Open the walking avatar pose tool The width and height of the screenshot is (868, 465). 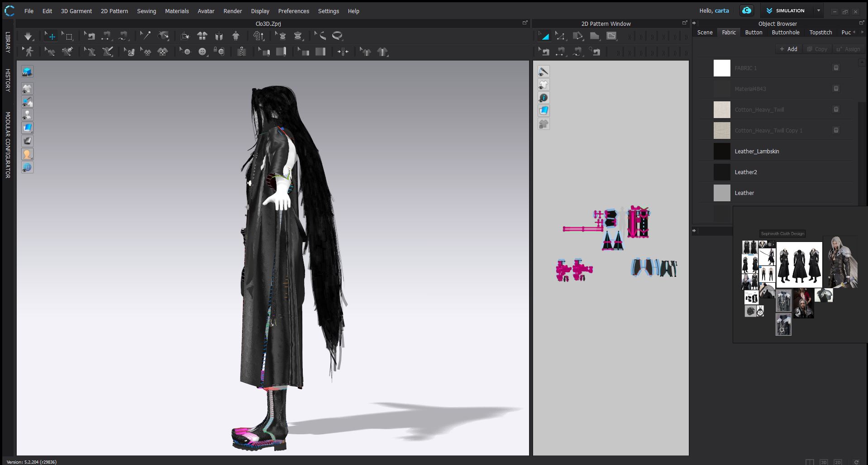[x=29, y=52]
